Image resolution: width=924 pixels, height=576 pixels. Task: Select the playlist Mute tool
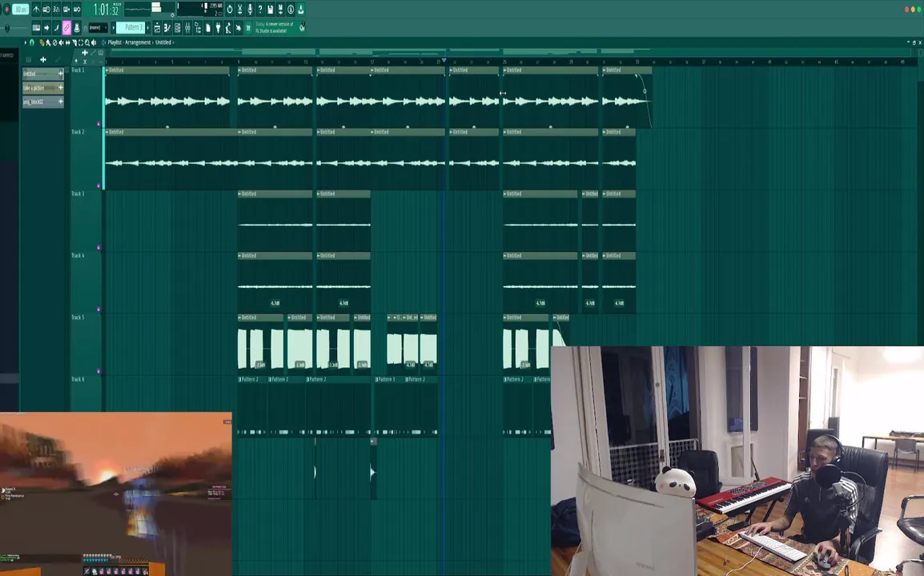click(x=62, y=42)
